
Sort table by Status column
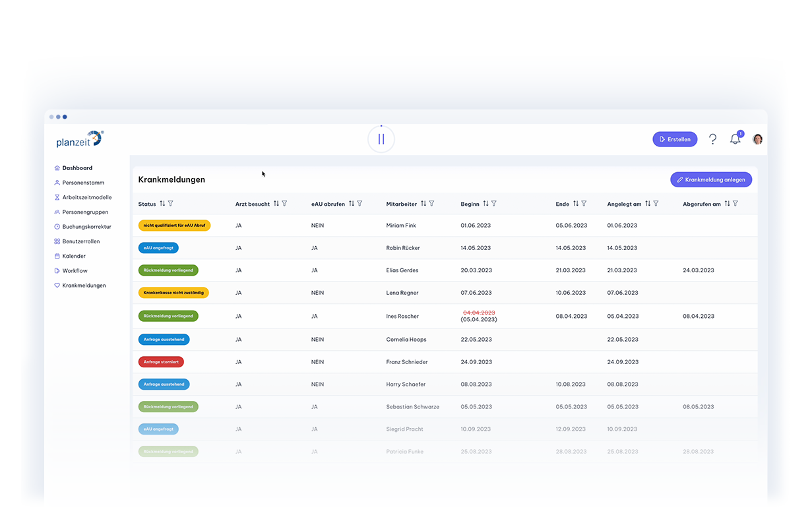(162, 204)
